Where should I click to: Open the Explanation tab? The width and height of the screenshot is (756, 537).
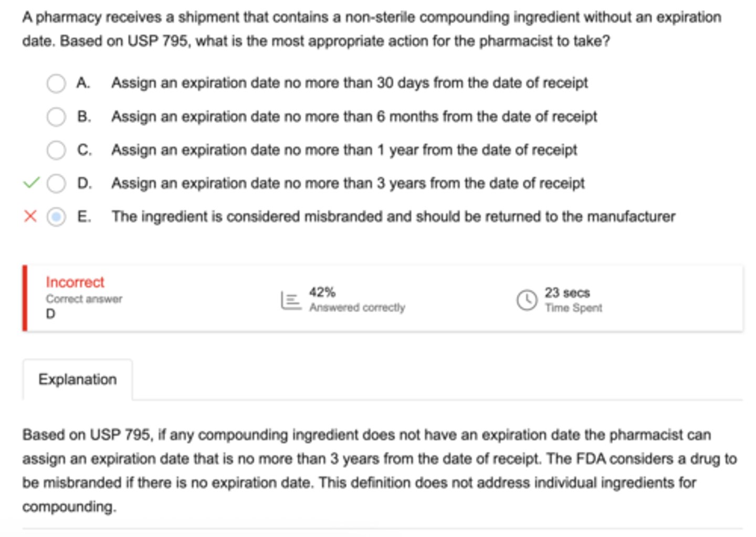(x=77, y=379)
